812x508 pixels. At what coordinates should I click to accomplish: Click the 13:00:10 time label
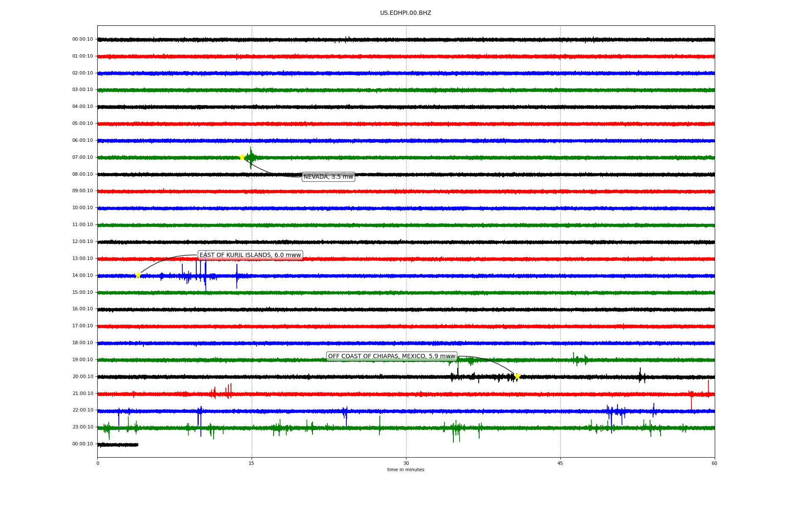point(82,258)
